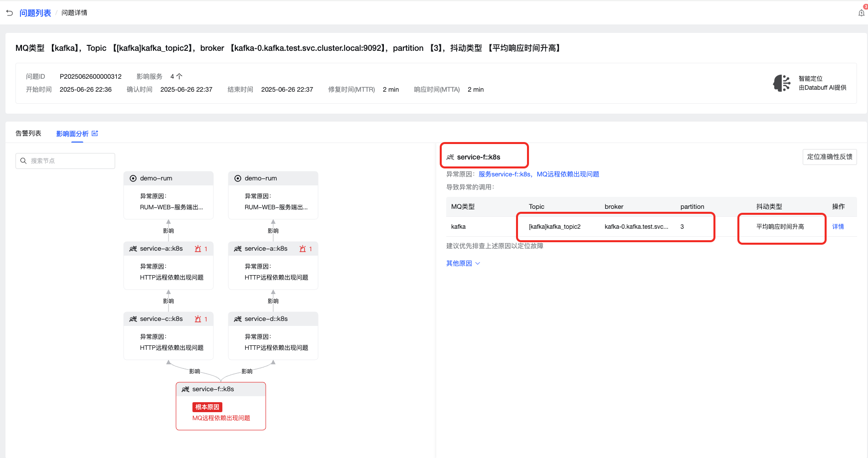Screen dimensions: 868x458
Task: Click the 修复时间(MTTR) label
Action: [x=351, y=90]
